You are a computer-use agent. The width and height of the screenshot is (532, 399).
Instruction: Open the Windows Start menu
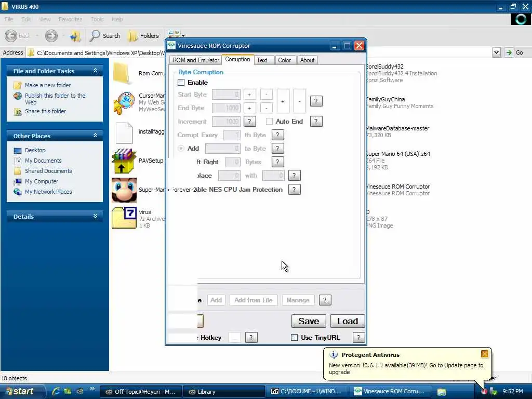tap(22, 392)
